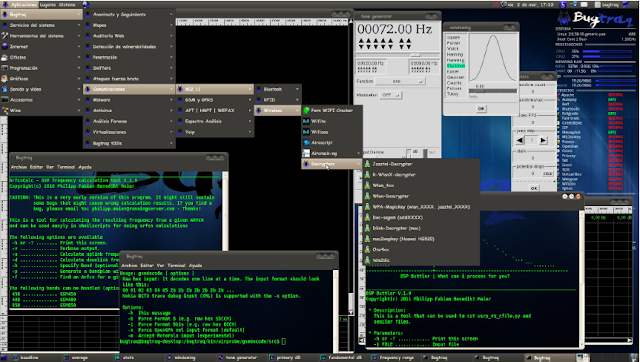Select Hanning in the windowing list
Image resolution: width=640 pixels, height=362 pixels.
coord(455,54)
